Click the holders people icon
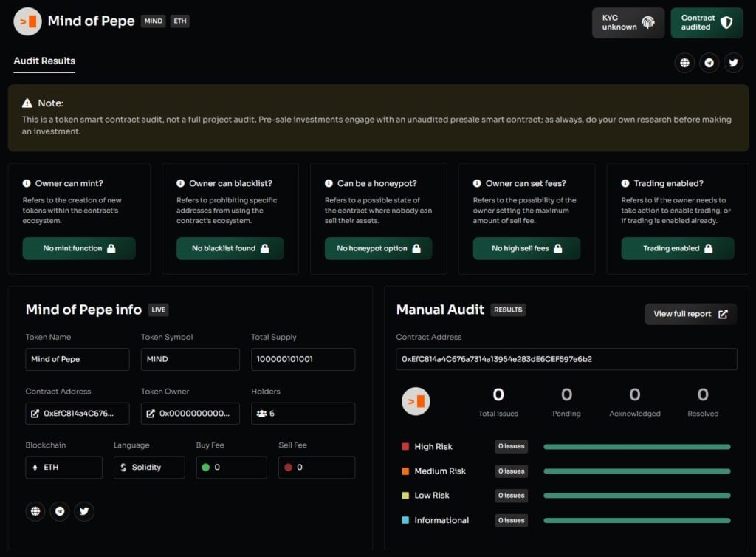This screenshot has height=557, width=756. (x=261, y=413)
